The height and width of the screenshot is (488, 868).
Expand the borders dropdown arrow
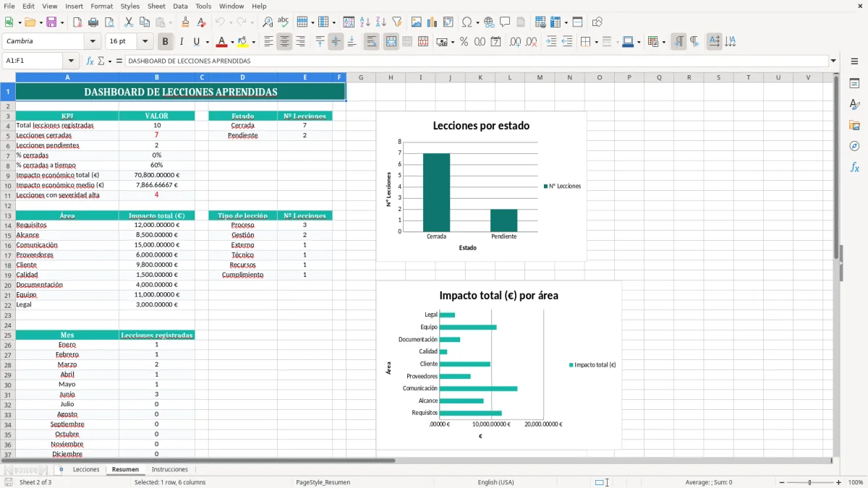(597, 42)
